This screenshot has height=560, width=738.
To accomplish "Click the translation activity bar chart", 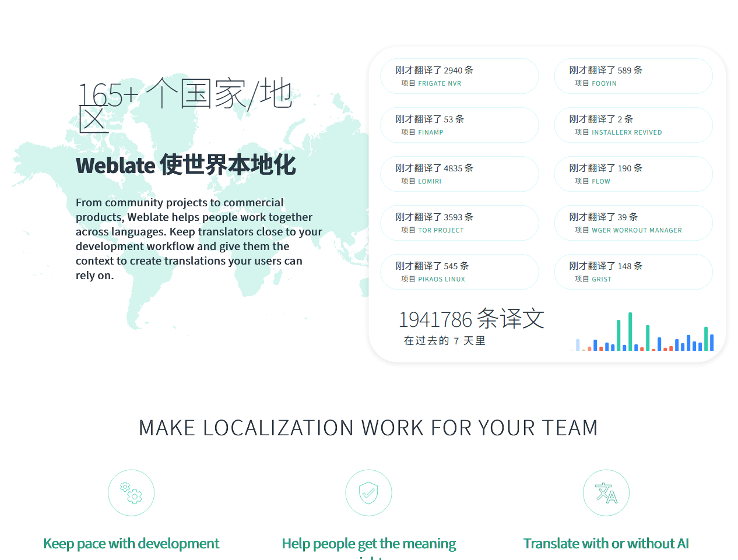I will tap(644, 332).
